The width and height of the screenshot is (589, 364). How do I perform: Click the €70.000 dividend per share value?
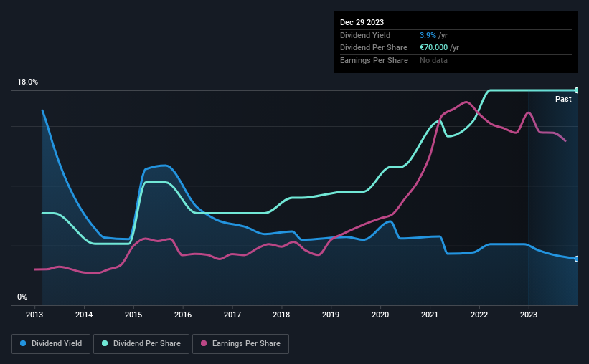[433, 48]
